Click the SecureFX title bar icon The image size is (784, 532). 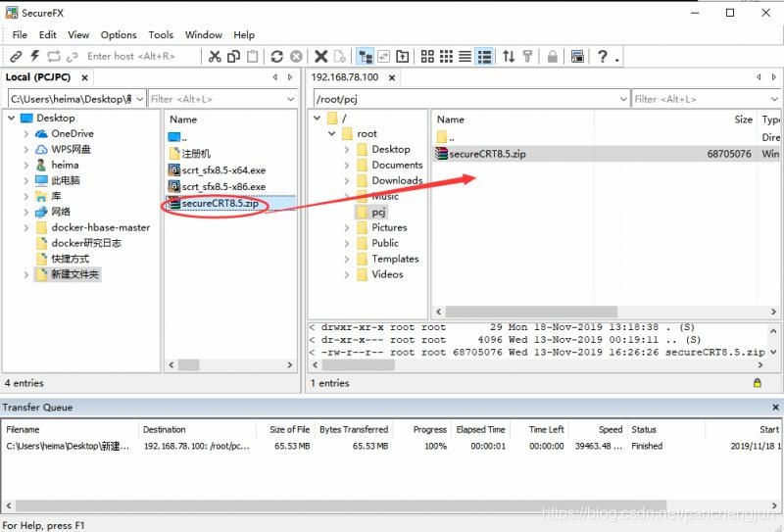click(12, 13)
